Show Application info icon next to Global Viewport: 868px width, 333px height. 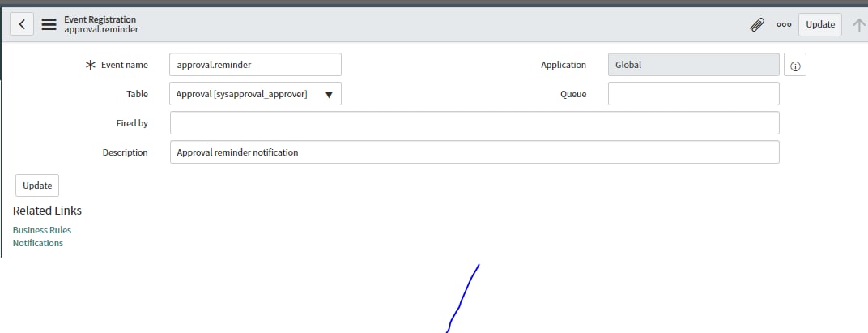point(795,66)
